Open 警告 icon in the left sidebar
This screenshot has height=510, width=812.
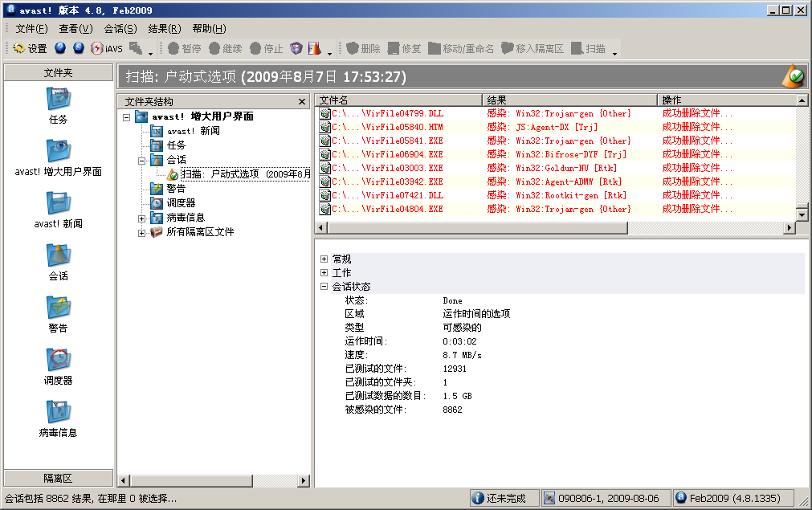tap(58, 314)
